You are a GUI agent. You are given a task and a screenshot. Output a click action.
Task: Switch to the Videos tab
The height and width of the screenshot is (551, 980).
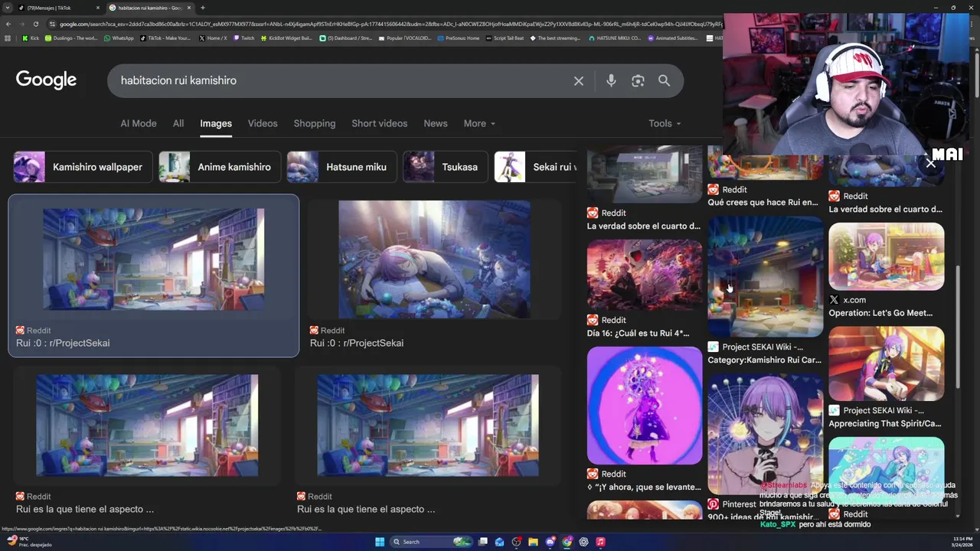[x=263, y=123]
